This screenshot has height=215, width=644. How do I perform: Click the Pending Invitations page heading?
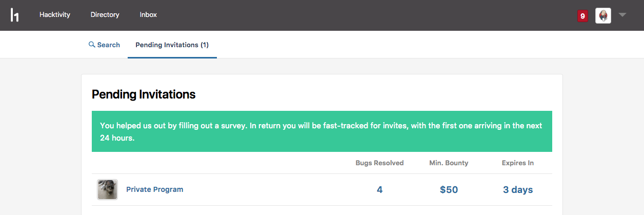[144, 94]
